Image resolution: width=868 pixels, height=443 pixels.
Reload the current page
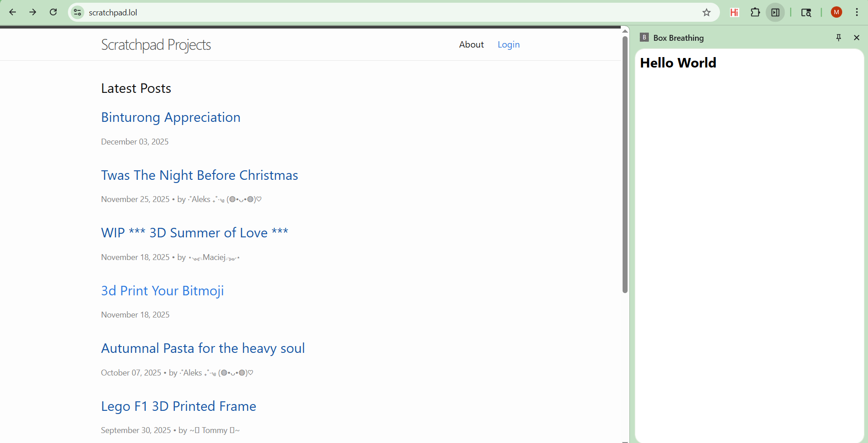pyautogui.click(x=53, y=12)
